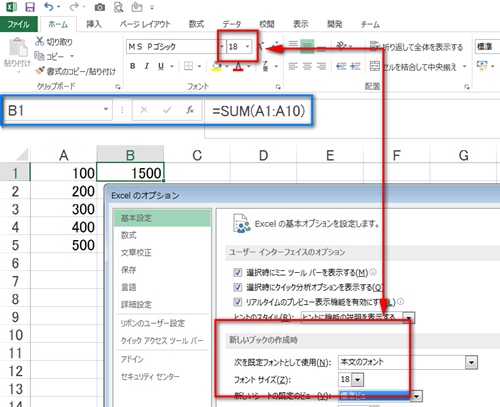This screenshot has width=500, height=407.
Task: Click the Paste clipboard icon
Action: pos(18,47)
